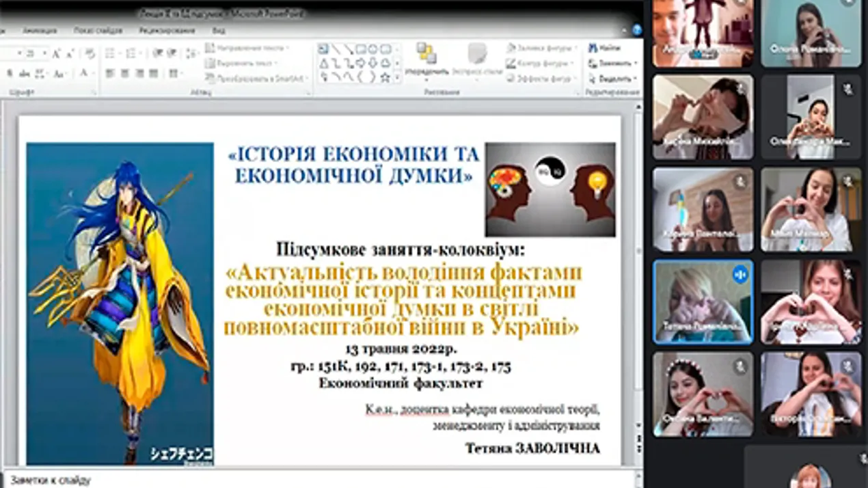This screenshot has height=488, width=868.
Task: Expand the shapes gallery More arrow
Action: pyautogui.click(x=398, y=78)
